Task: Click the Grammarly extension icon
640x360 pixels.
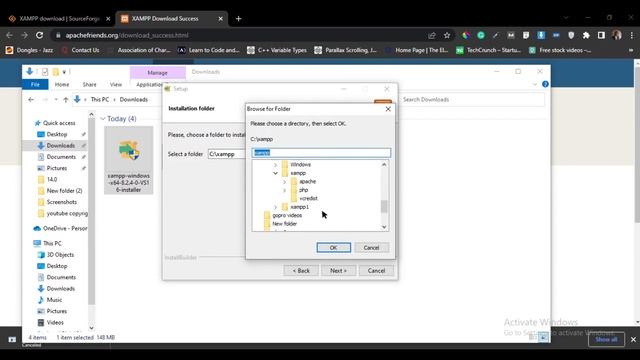Action: (x=481, y=36)
